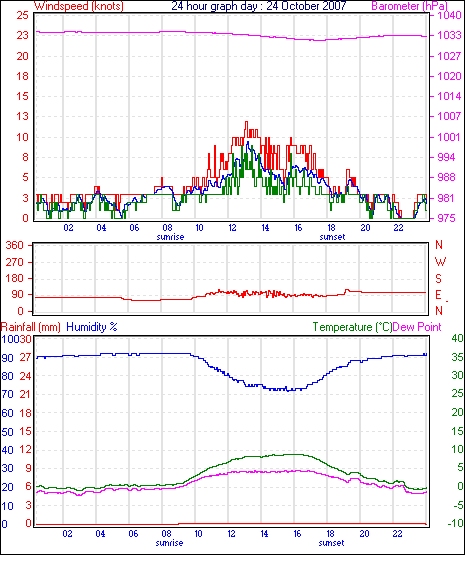
Task: Click the sunset marker under wind graph
Action: (332, 237)
